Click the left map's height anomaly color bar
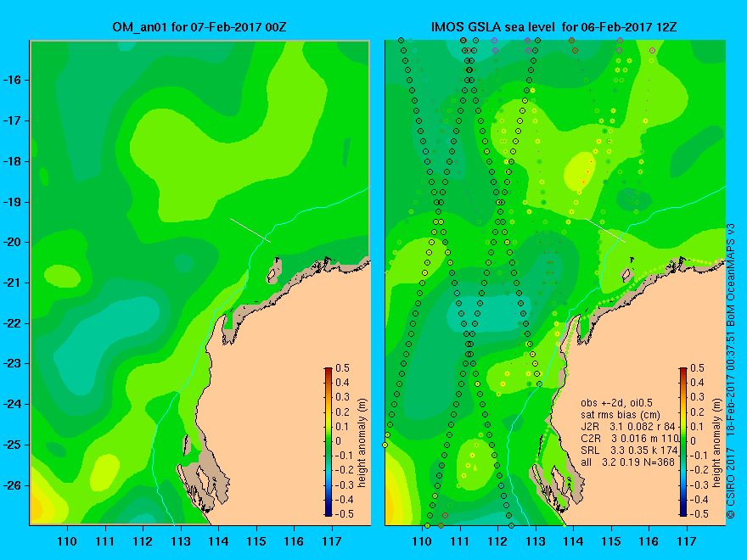The width and height of the screenshot is (747, 560). (x=329, y=441)
